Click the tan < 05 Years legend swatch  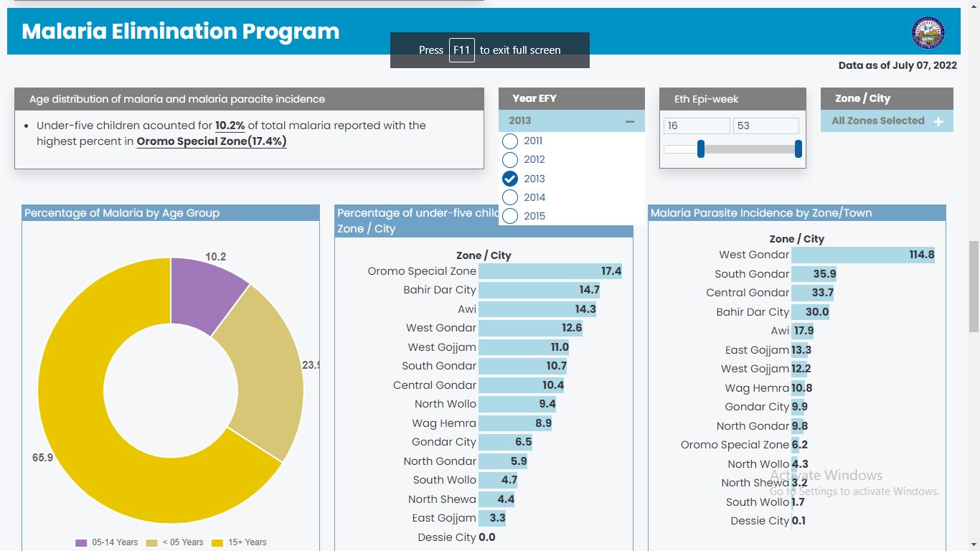pos(152,542)
